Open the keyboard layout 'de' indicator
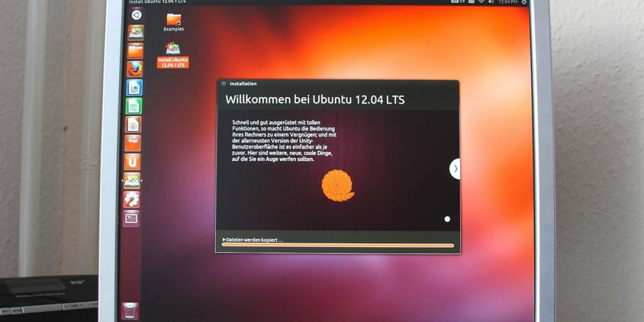 [x=458, y=2]
